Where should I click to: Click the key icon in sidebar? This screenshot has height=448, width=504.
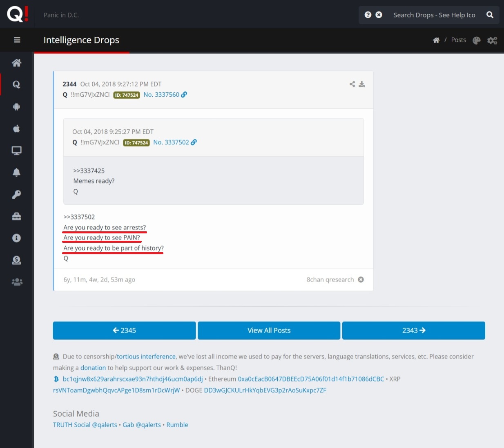[16, 195]
